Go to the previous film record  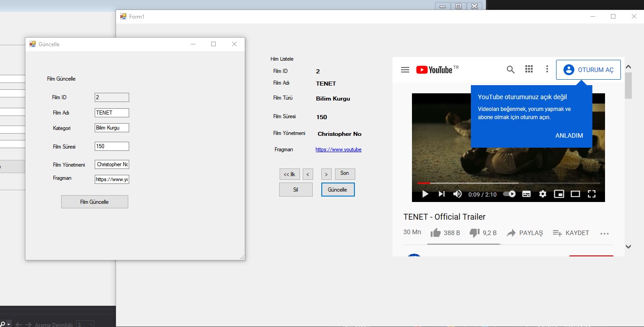tap(308, 174)
